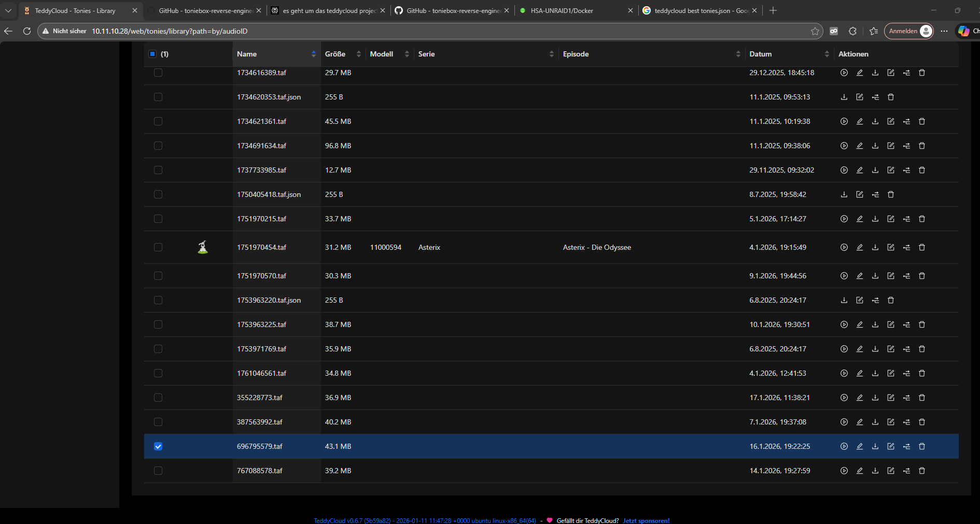
Task: Switch to the HSA-UNRAID1/Docker browser tab
Action: point(570,10)
